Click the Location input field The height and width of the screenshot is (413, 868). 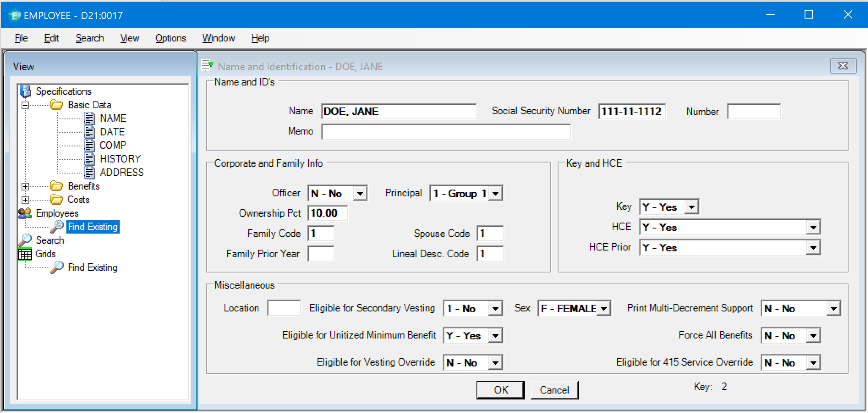(x=284, y=308)
